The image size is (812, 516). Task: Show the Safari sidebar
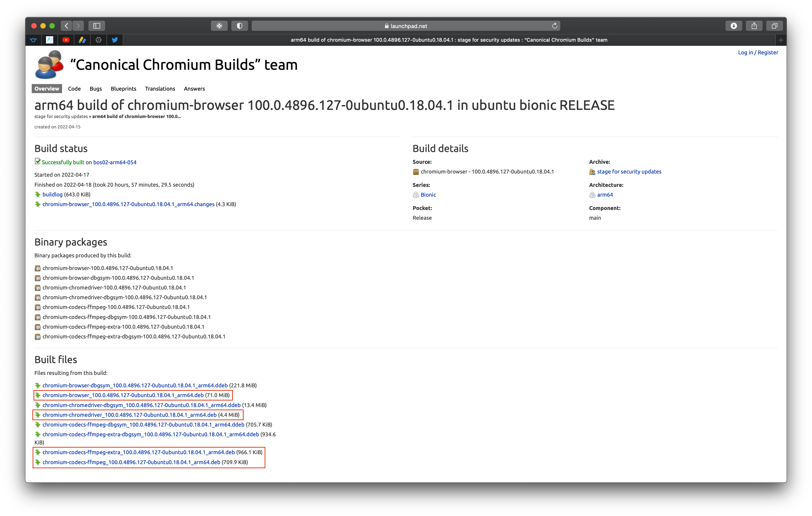click(x=97, y=26)
